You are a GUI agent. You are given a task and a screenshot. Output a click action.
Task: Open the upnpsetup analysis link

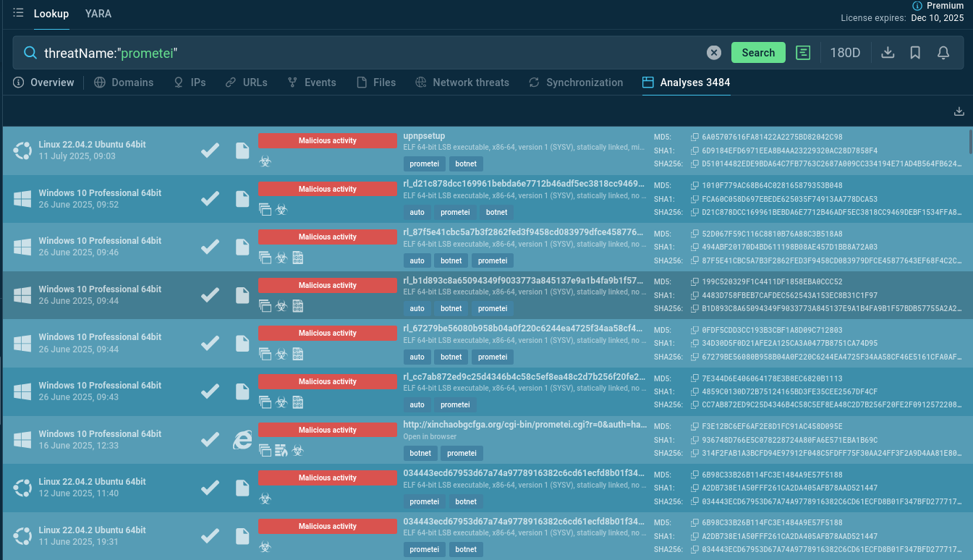424,136
